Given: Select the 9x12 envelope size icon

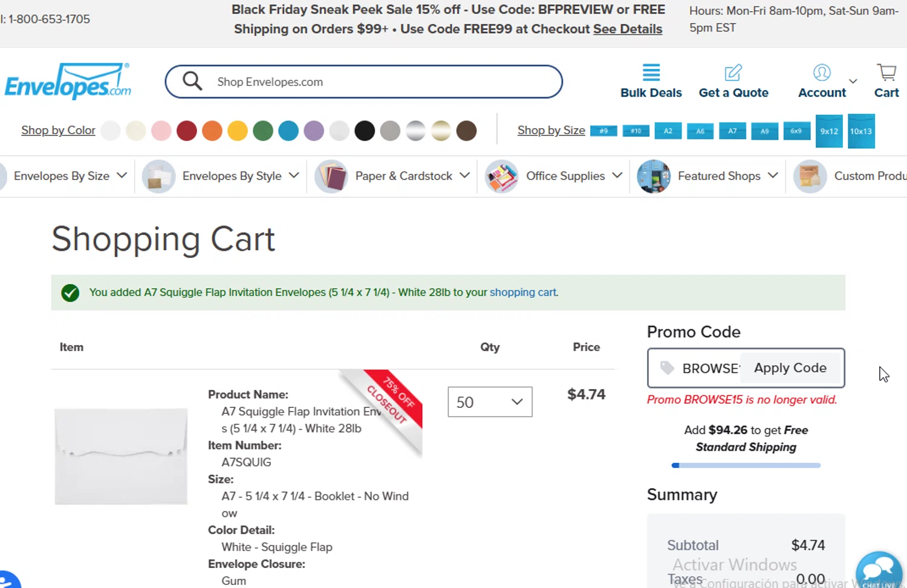Looking at the screenshot, I should coord(829,131).
